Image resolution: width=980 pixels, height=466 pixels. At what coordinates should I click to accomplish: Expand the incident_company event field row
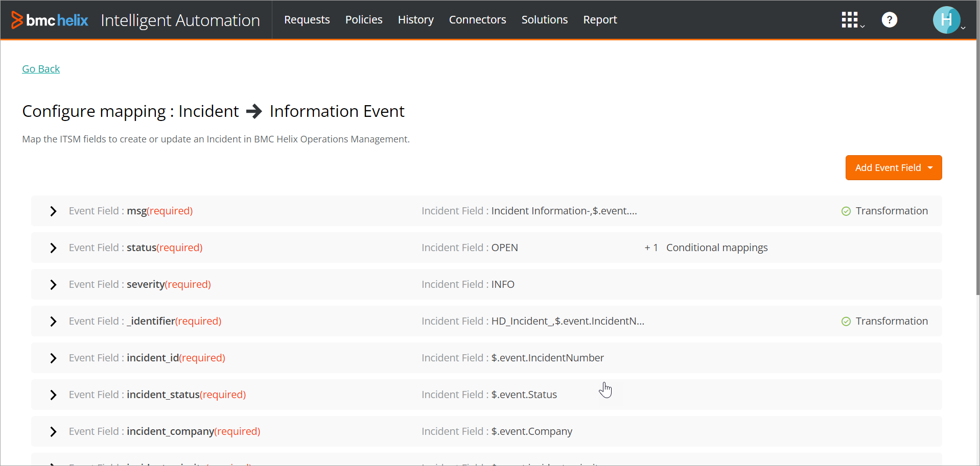point(53,432)
